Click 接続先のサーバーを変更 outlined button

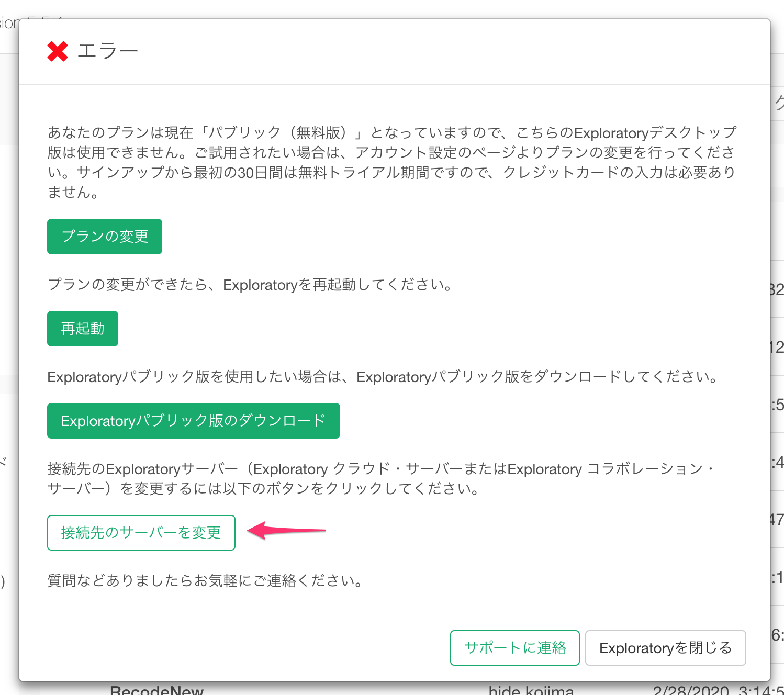pyautogui.click(x=141, y=533)
